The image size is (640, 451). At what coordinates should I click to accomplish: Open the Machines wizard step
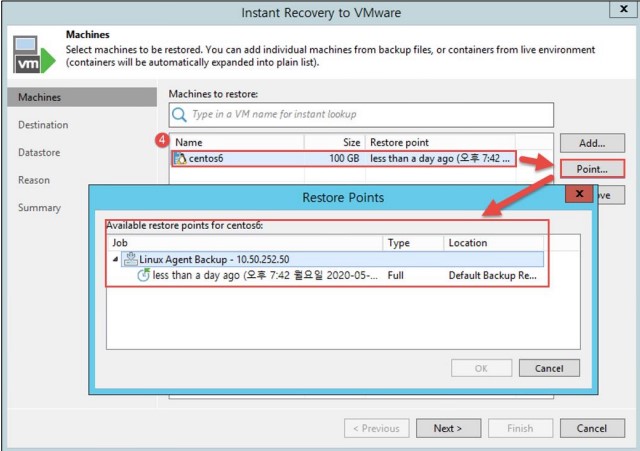tap(82, 97)
